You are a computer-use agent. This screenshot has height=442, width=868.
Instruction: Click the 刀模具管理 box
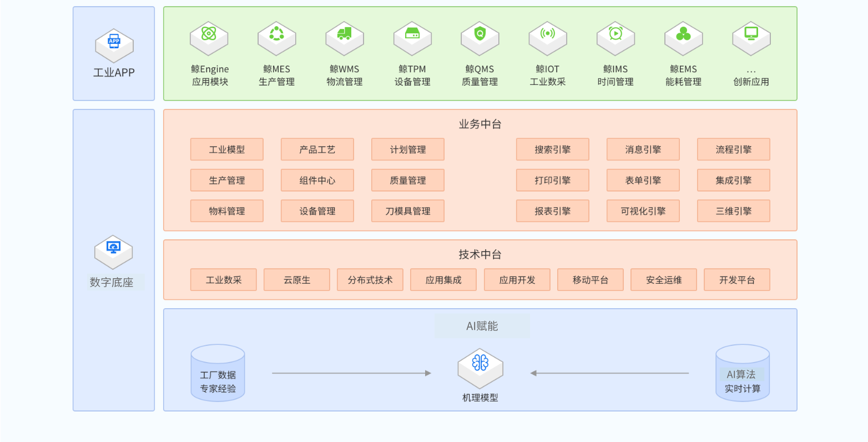coord(408,211)
